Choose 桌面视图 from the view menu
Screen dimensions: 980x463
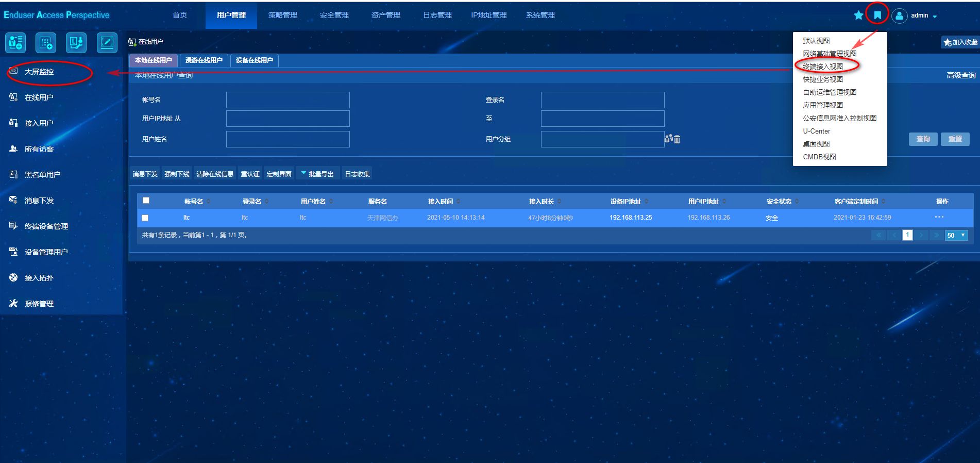click(816, 144)
